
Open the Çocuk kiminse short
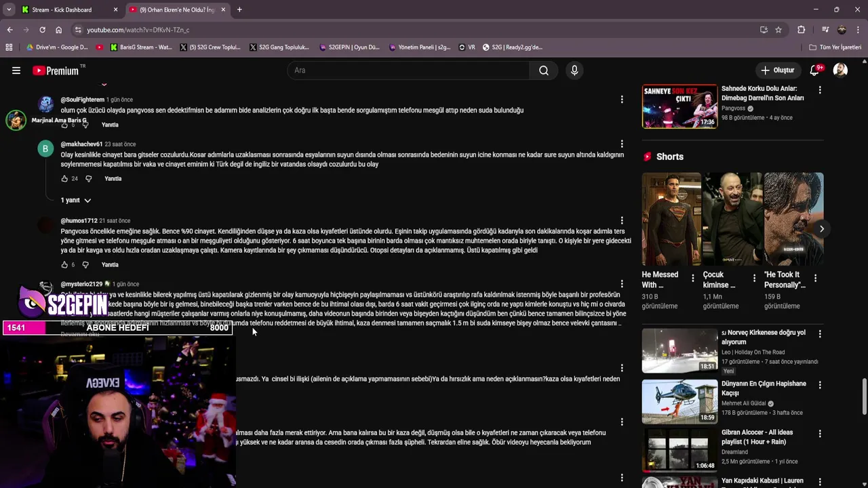[x=732, y=219]
